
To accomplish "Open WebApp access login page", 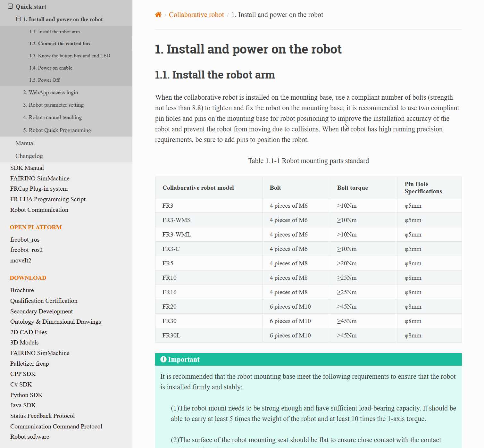I will [x=50, y=92].
